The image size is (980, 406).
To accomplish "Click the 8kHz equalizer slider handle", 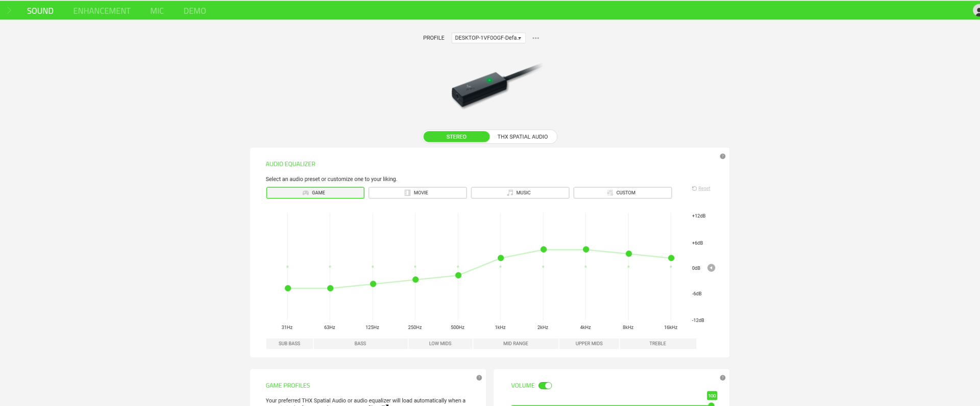I will (x=629, y=253).
